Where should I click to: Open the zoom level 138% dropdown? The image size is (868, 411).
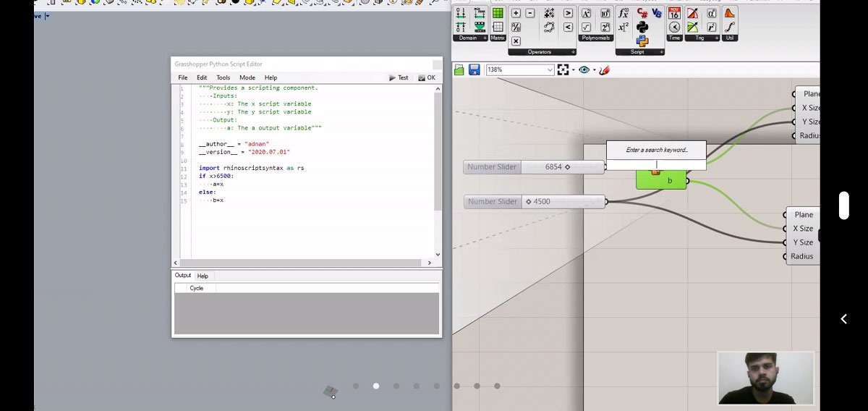point(550,70)
